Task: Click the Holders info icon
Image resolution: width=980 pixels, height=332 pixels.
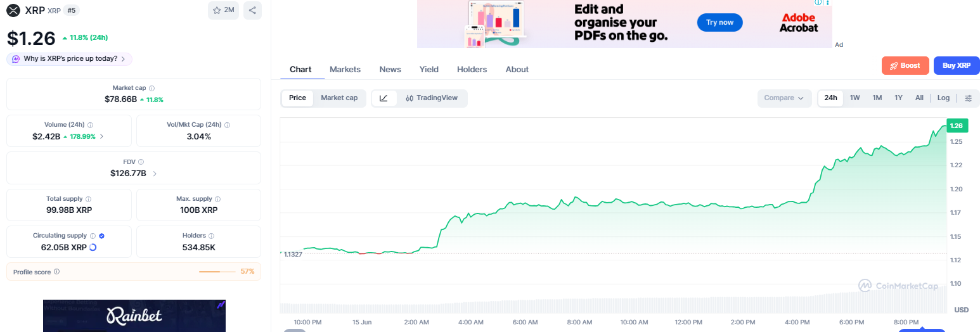Action: click(x=211, y=236)
